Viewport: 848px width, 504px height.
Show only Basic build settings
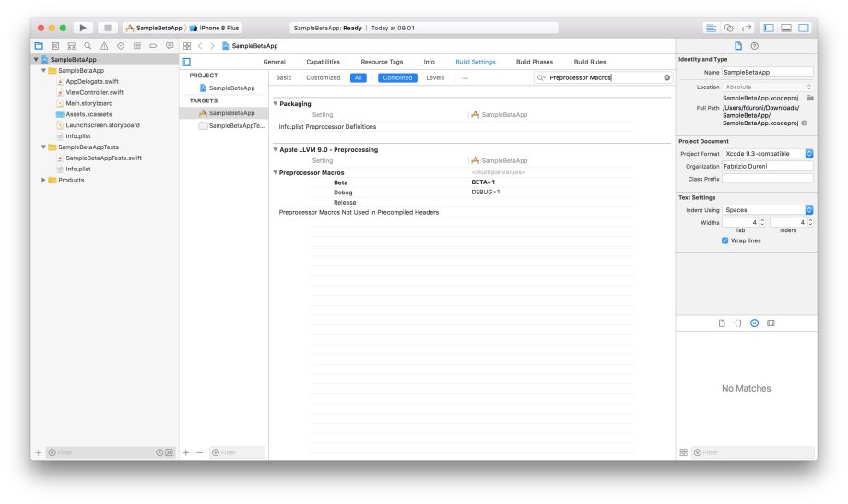pos(283,78)
